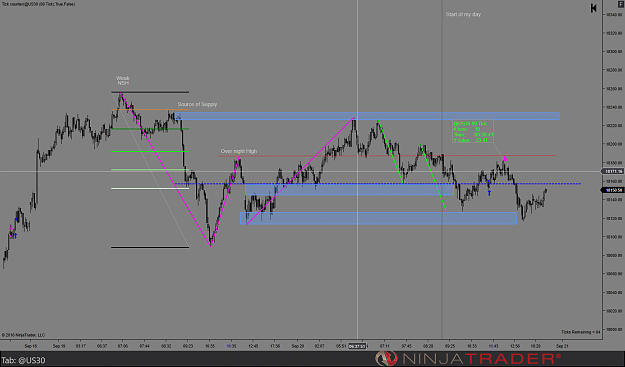Click the Tick counter indicator label
The image size is (625, 367).
(x=38, y=4)
